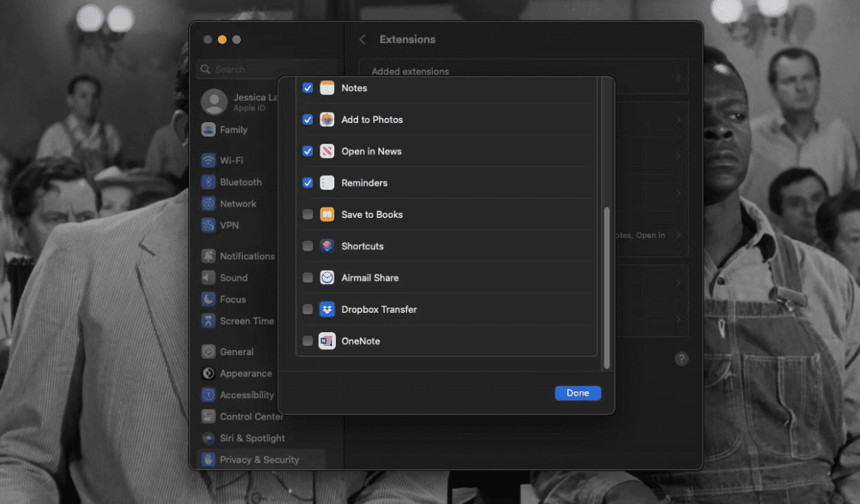Go back using the back arrow
This screenshot has width=860, height=504.
[363, 39]
